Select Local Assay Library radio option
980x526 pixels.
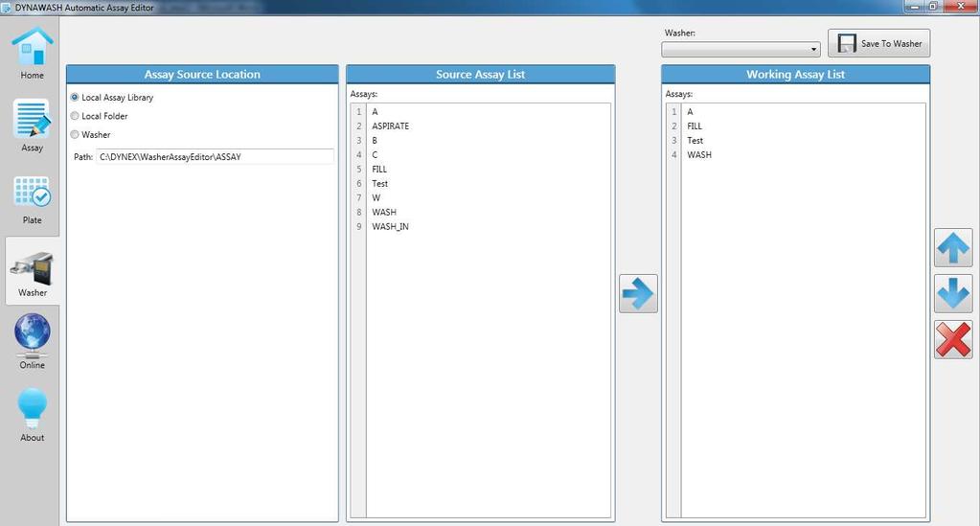point(112,98)
